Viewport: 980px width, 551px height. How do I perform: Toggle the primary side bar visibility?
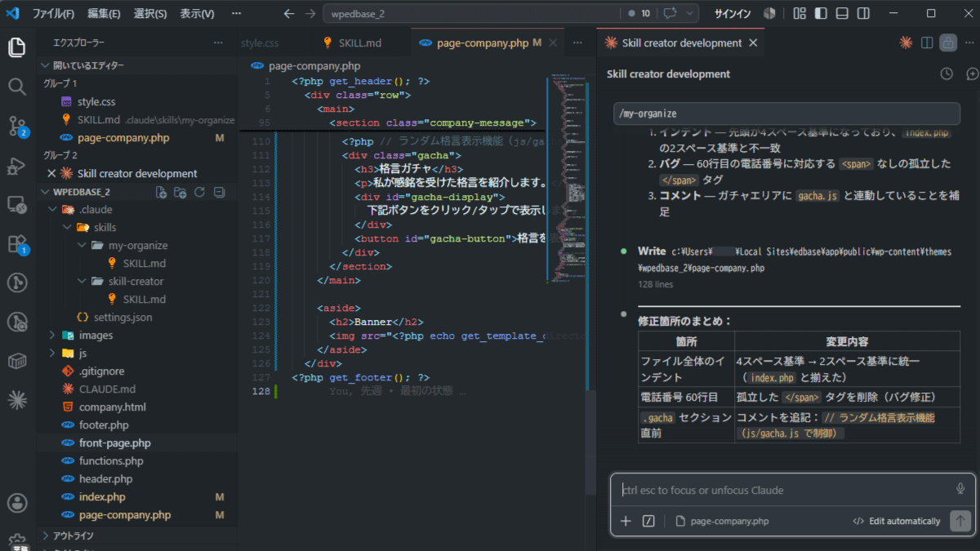821,14
